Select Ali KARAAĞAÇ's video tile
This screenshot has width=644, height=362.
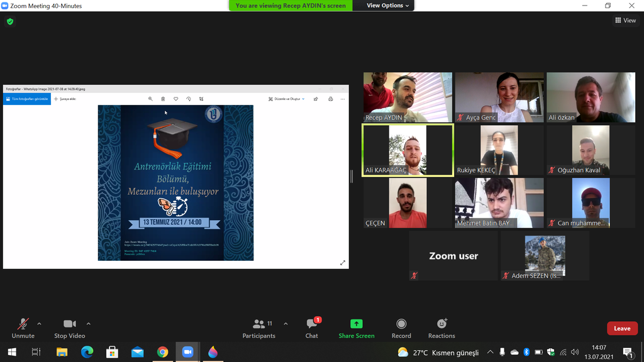(408, 150)
